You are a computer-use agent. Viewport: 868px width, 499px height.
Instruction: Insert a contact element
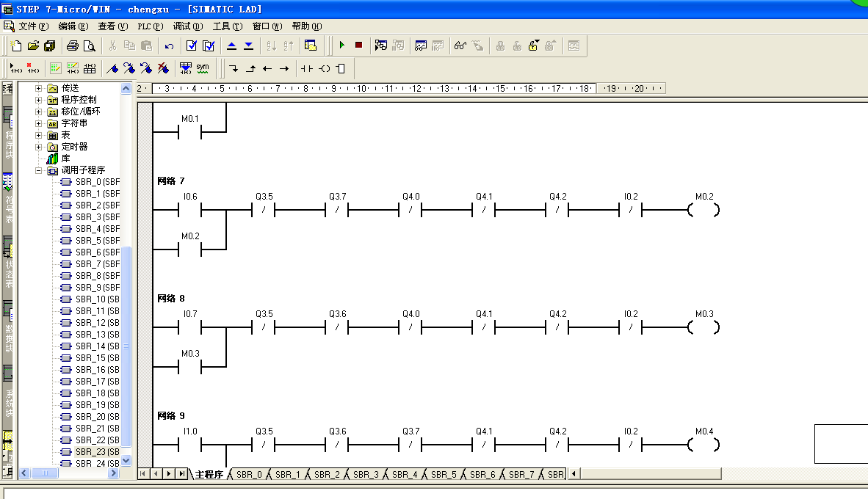tap(307, 68)
